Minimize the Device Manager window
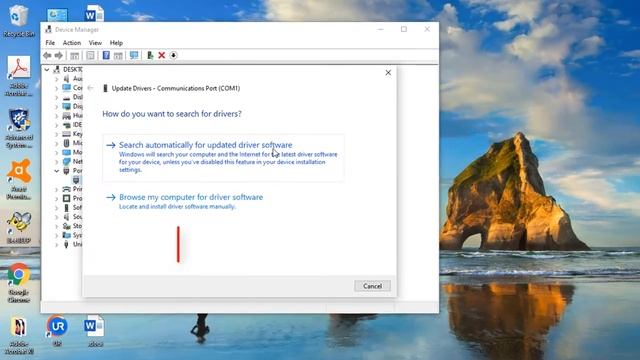 [380, 29]
